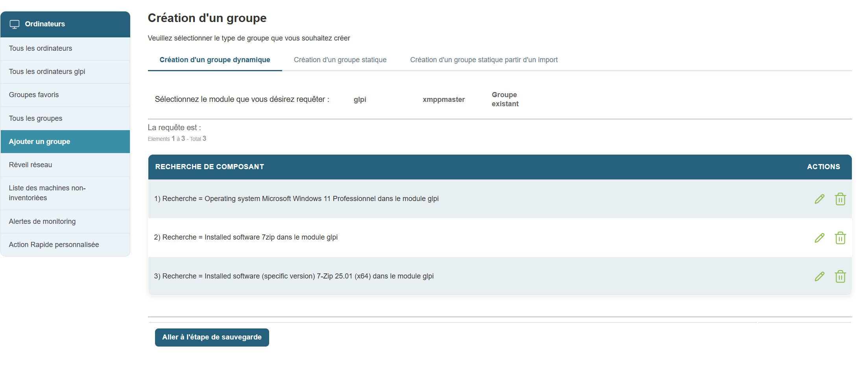
Task: Delete the Installed software 7zip row
Action: (x=840, y=238)
